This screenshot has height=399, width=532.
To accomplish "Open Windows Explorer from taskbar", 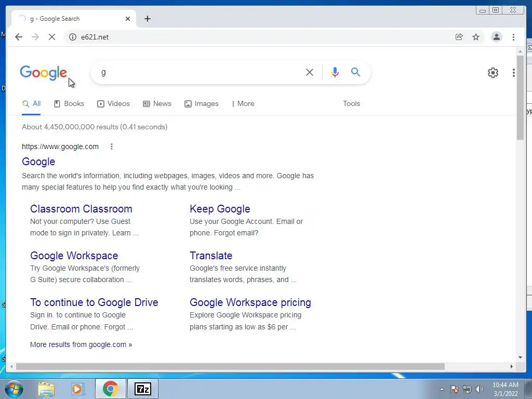I will click(46, 389).
